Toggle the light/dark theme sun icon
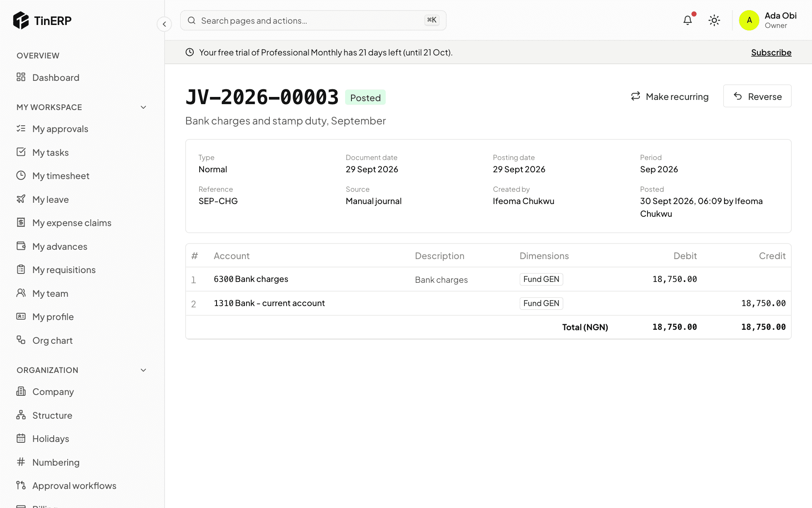812x508 pixels. click(714, 20)
